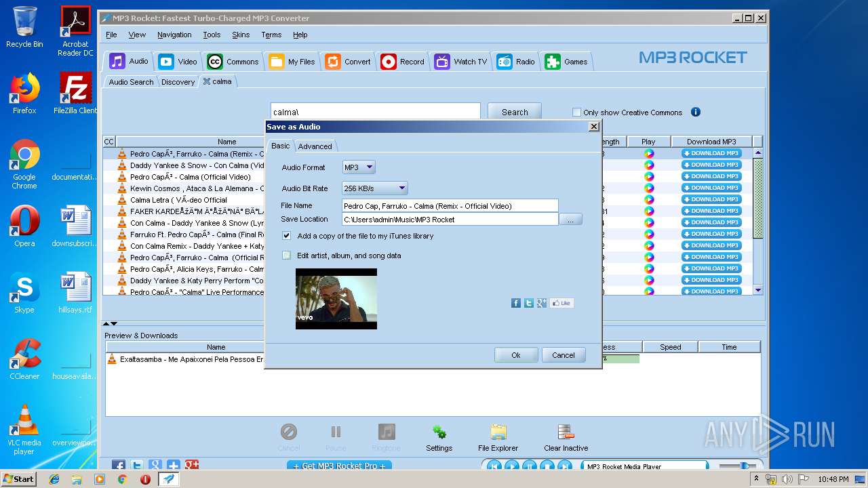The height and width of the screenshot is (488, 868).
Task: Switch to Audio Search tab
Action: [x=131, y=82]
